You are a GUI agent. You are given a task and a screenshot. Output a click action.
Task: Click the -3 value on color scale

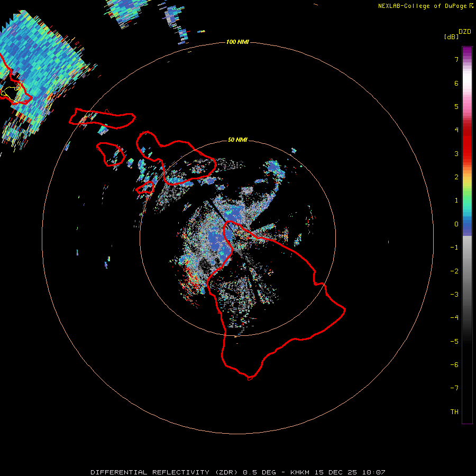(x=454, y=295)
